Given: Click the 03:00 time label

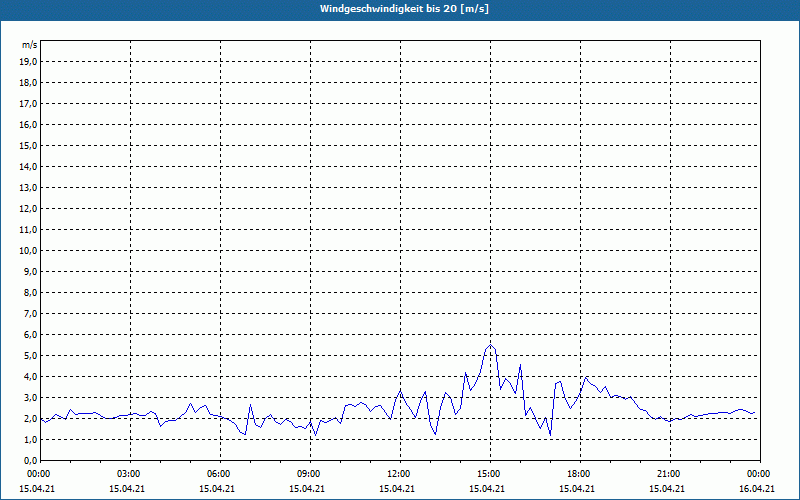Looking at the screenshot, I should click(x=130, y=474).
